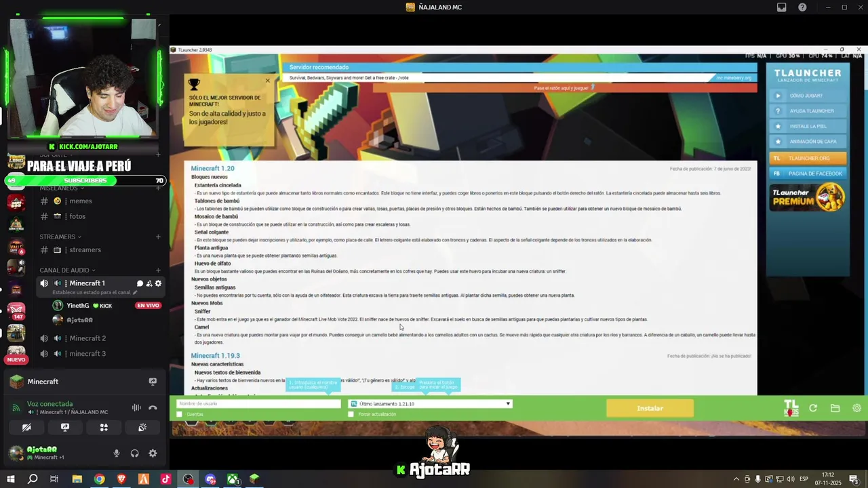Open Xbox app from the taskbar

click(x=232, y=479)
